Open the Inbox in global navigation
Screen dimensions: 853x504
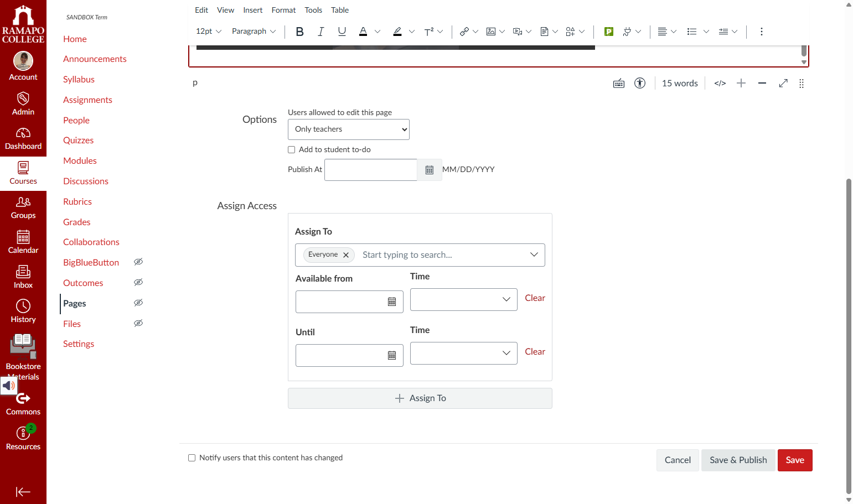point(23,277)
